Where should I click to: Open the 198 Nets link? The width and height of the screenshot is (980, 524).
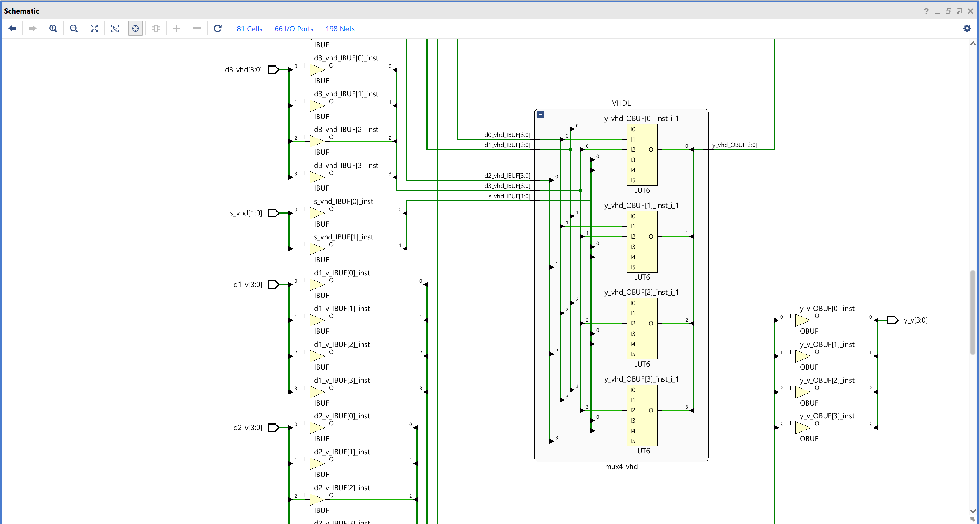point(340,29)
